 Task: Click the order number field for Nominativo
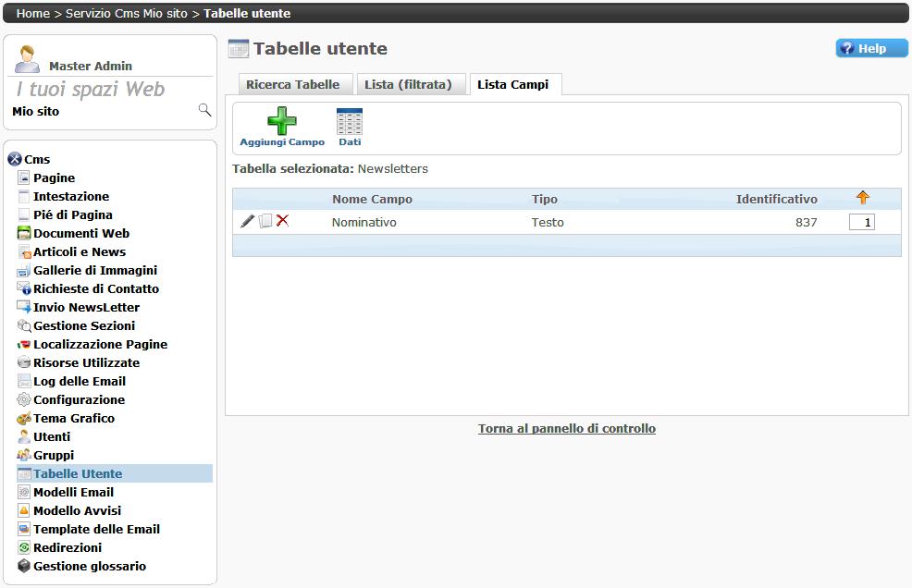pos(861,223)
